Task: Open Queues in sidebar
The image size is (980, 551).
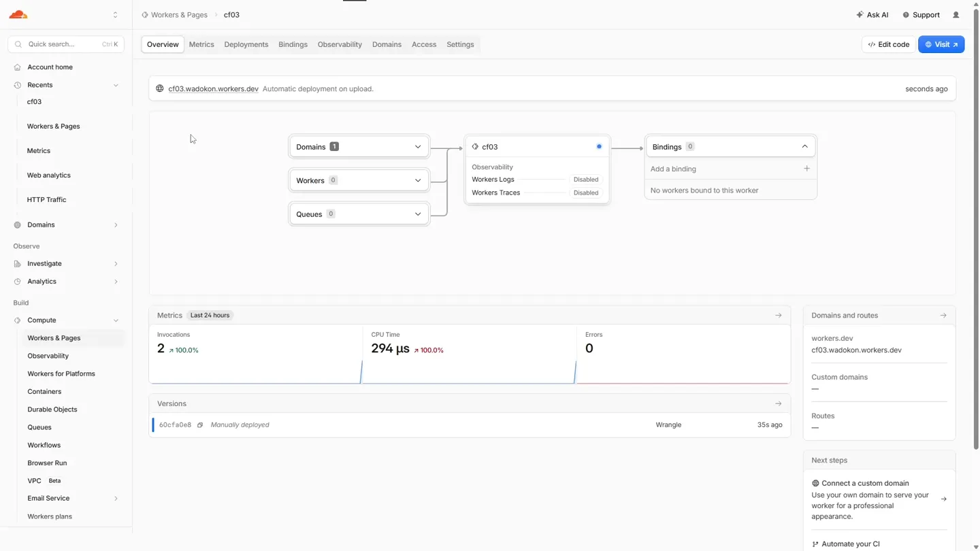Action: point(39,427)
